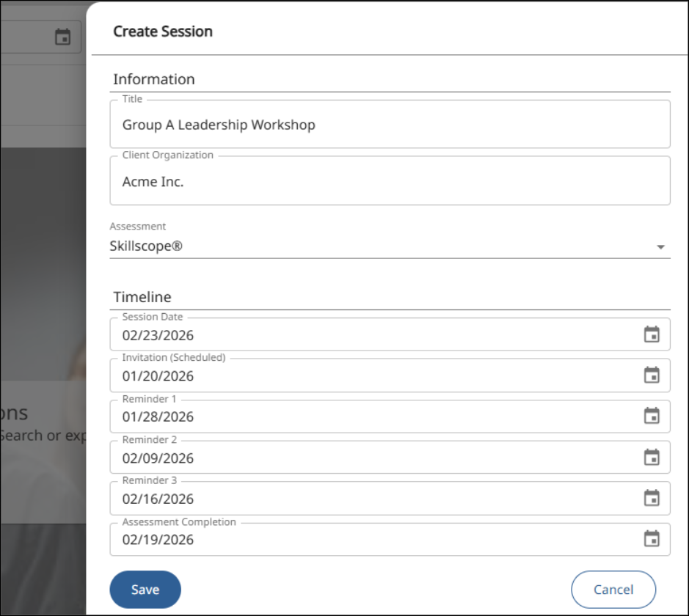
Task: Expand the Assessment dropdown arrow
Action: click(x=660, y=247)
